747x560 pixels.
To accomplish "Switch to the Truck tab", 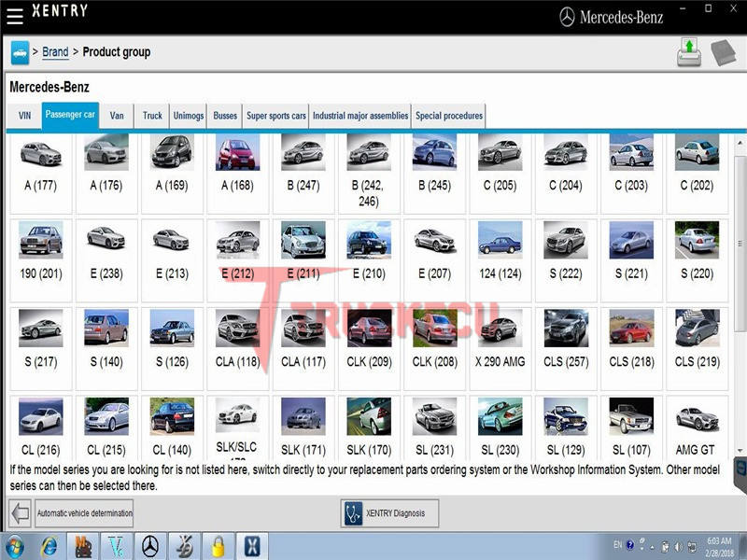I will (x=152, y=116).
